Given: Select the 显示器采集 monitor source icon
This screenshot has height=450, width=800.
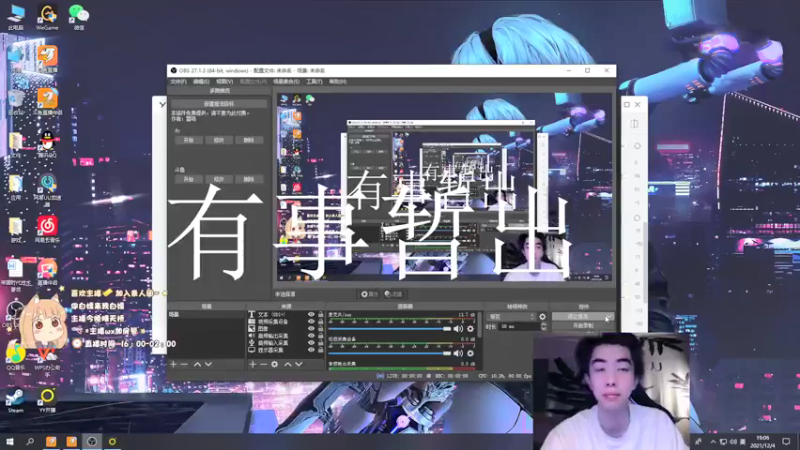Looking at the screenshot, I should [x=252, y=350].
